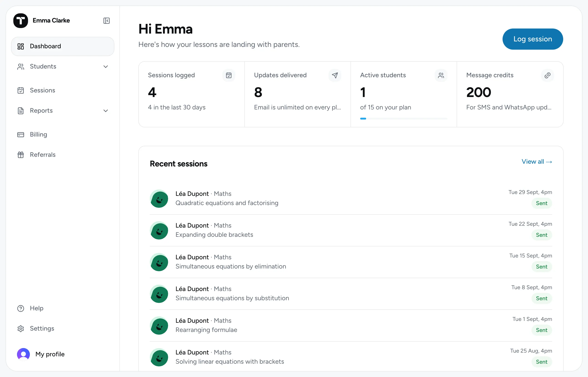Click the My profile avatar image

[x=23, y=354]
